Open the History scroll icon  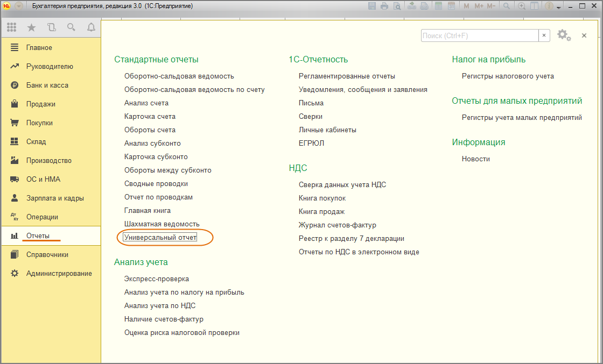[51, 27]
